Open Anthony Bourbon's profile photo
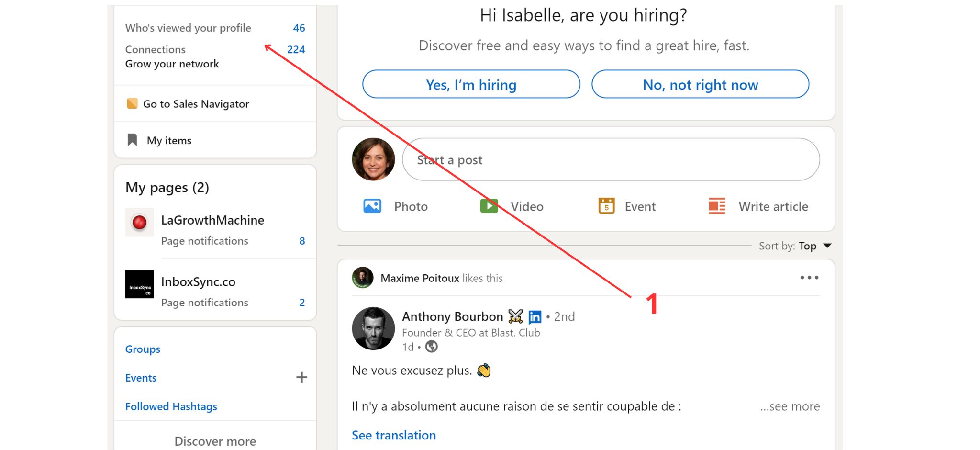 [373, 328]
